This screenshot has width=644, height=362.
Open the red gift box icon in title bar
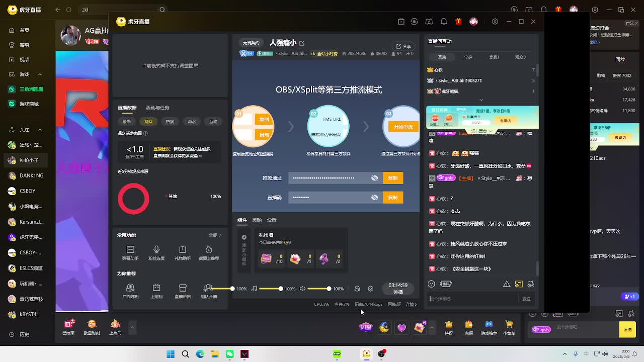click(458, 22)
